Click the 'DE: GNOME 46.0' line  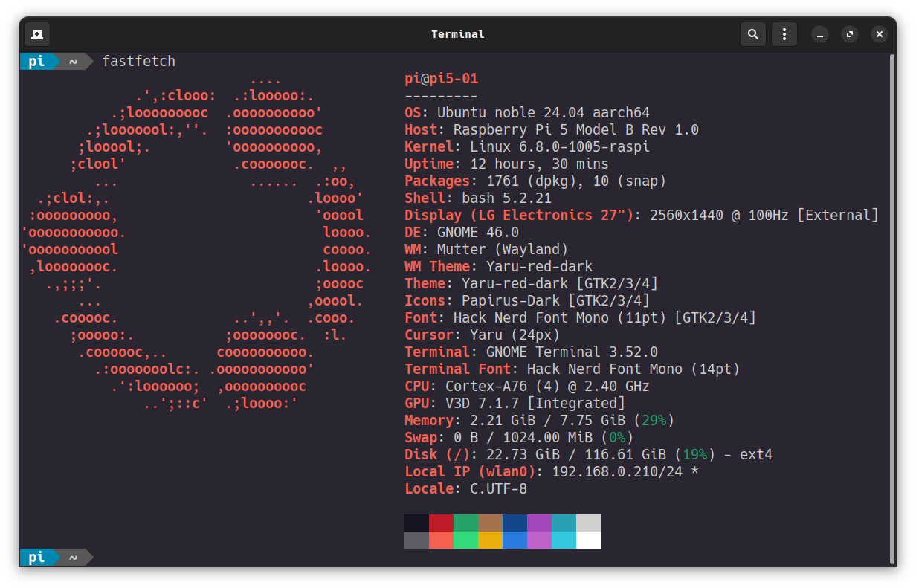click(x=462, y=233)
